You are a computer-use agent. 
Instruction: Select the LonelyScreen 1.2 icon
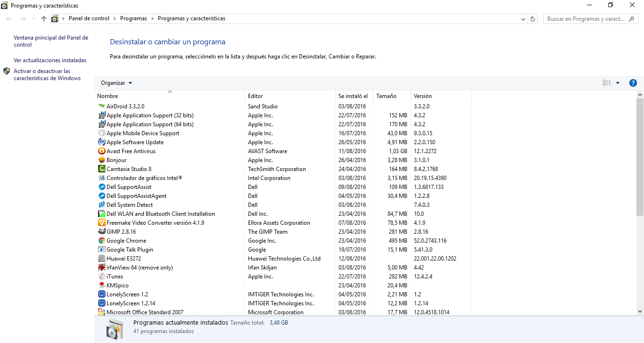click(102, 294)
